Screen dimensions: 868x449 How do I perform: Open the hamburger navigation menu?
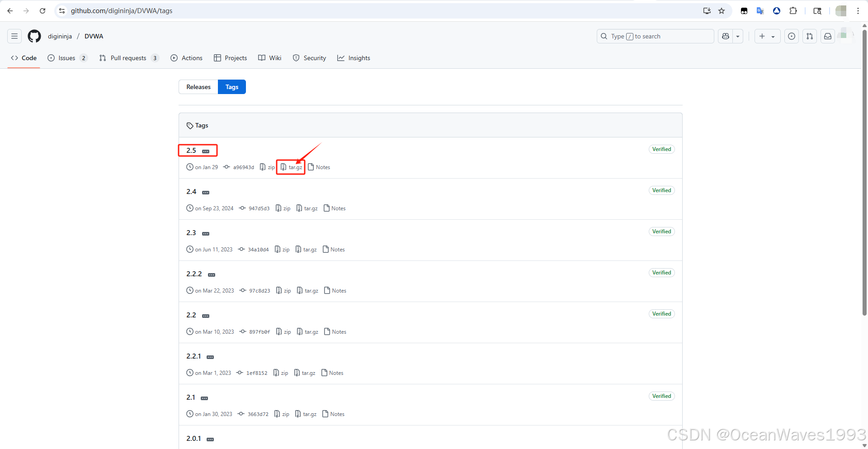pyautogui.click(x=14, y=36)
